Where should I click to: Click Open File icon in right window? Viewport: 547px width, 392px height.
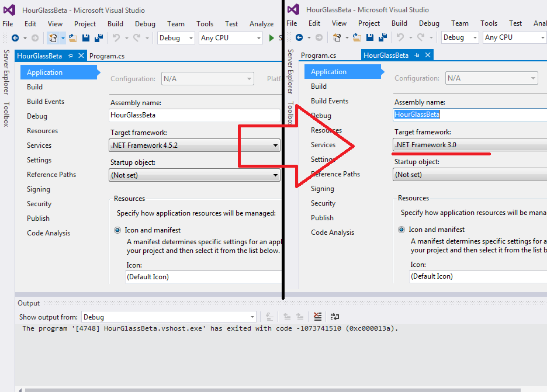pos(357,37)
